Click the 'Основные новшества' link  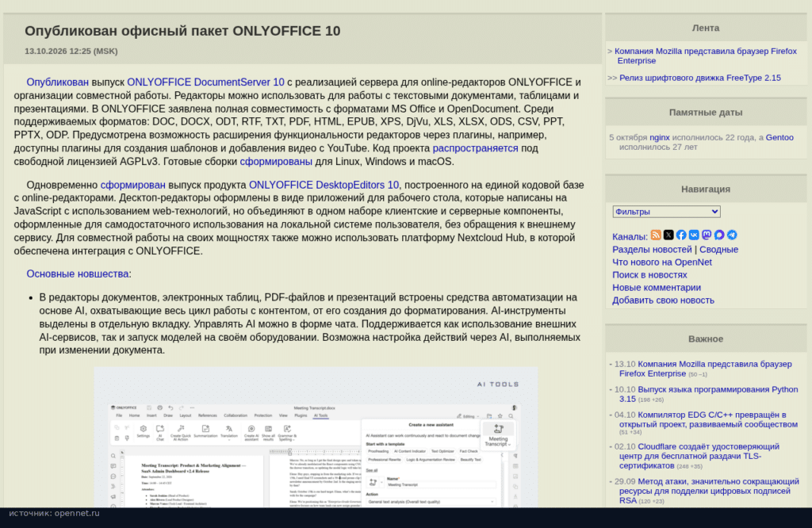tap(78, 274)
